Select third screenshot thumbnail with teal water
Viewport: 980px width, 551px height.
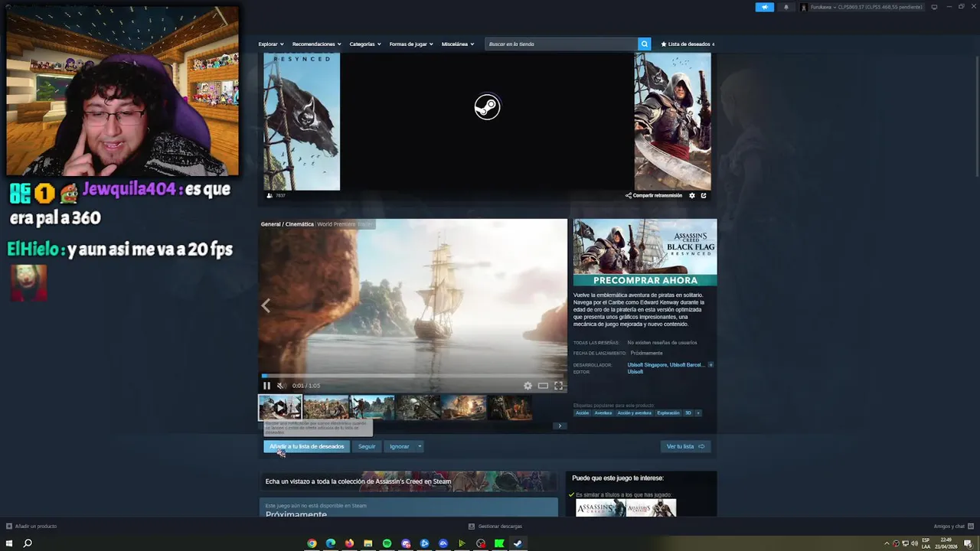pyautogui.click(x=372, y=407)
